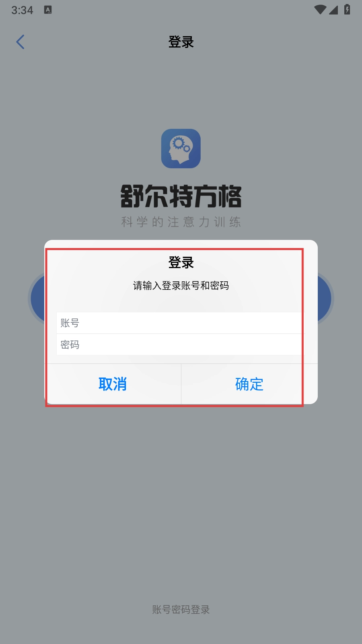The width and height of the screenshot is (362, 644).
Task: Open the 账号密码登录 link at bottom
Action: tap(181, 609)
